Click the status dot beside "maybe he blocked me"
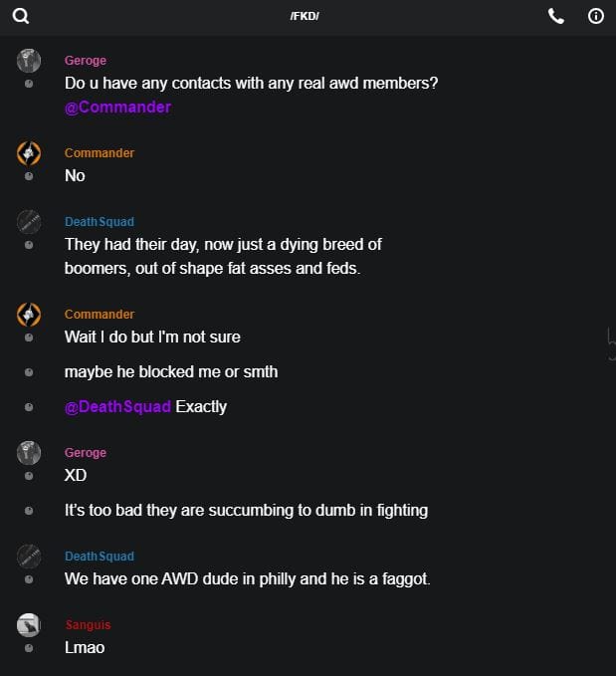This screenshot has height=676, width=616. pyautogui.click(x=29, y=372)
